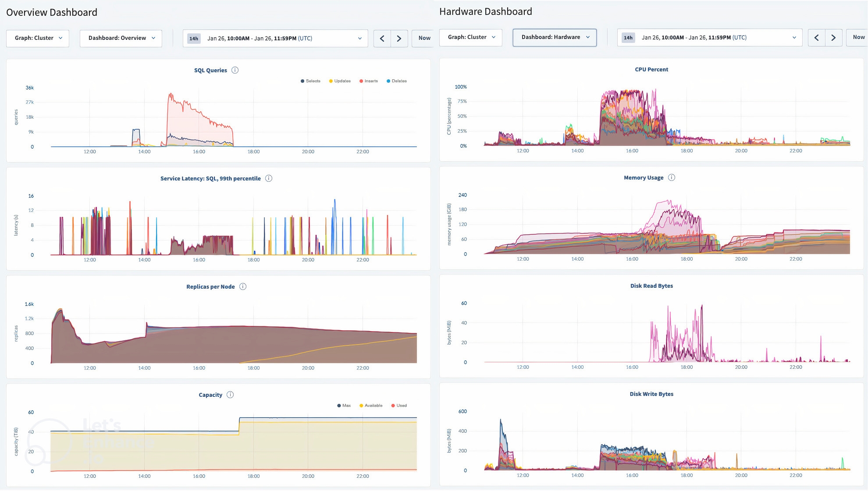Viewport: 868px width, 491px height.
Task: Click the Overview Dashboard heading
Action: point(52,12)
